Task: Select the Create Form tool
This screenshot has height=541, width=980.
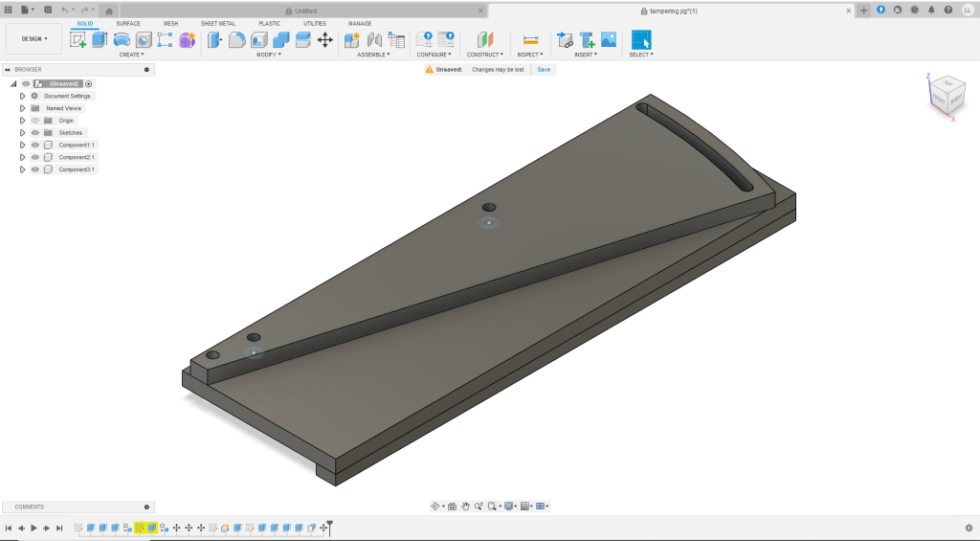Action: coord(187,40)
